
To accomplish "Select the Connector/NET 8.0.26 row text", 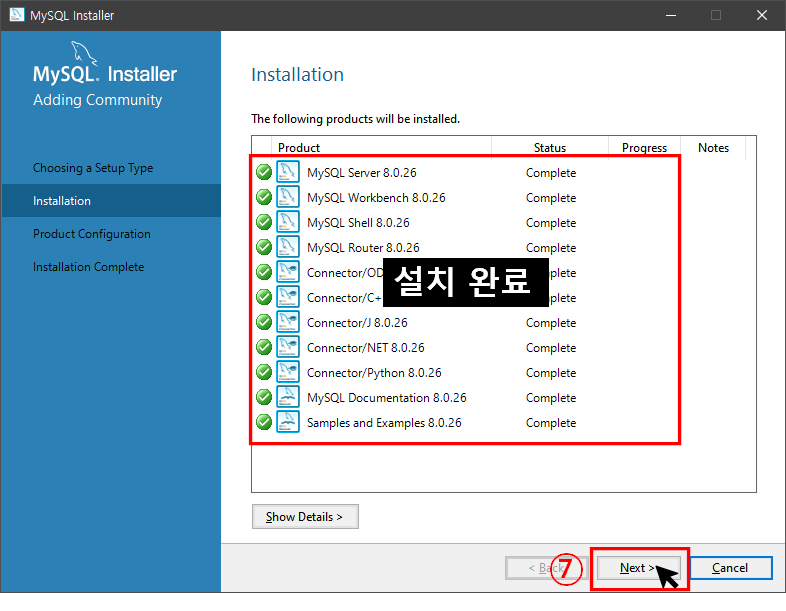I will pos(365,348).
